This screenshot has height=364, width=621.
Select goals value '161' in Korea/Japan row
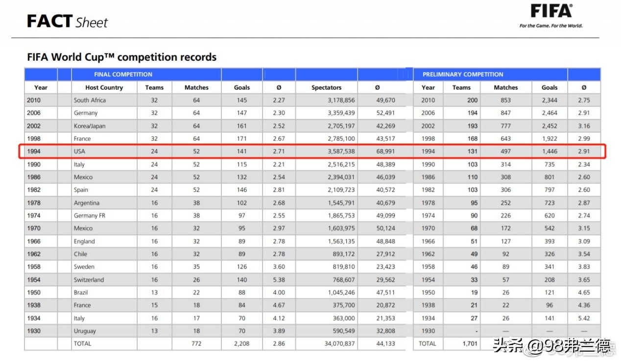(x=242, y=126)
